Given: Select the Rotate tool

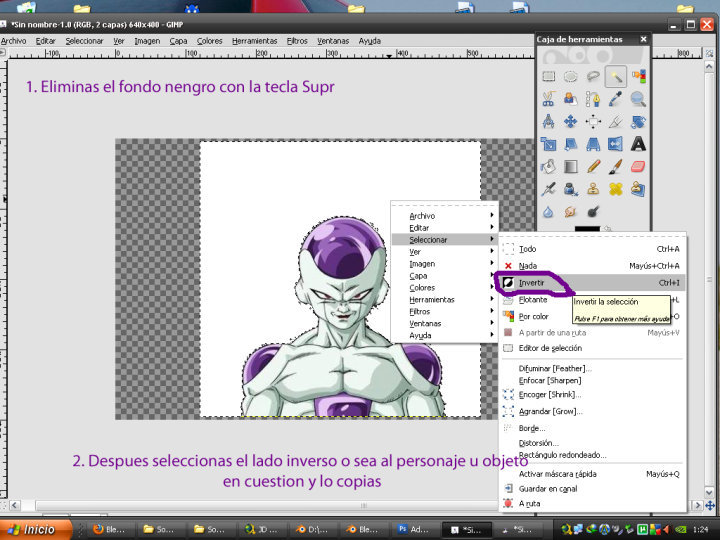Looking at the screenshot, I should [638, 121].
